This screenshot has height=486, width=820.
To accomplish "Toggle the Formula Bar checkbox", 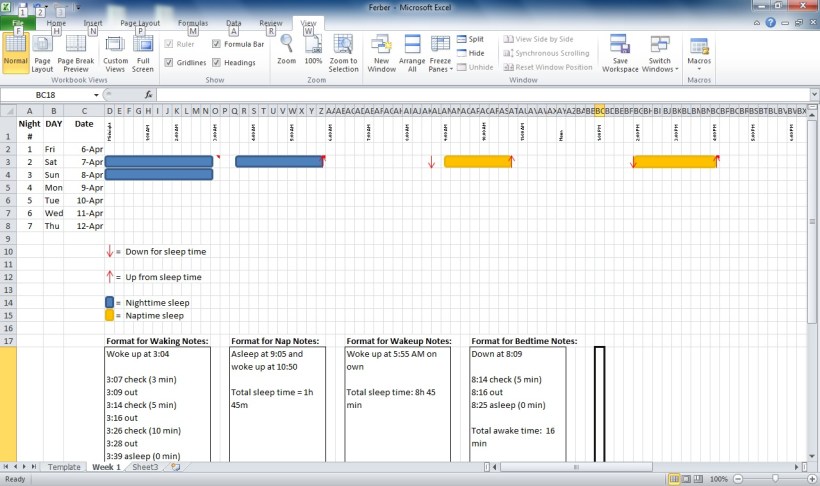I will point(217,44).
